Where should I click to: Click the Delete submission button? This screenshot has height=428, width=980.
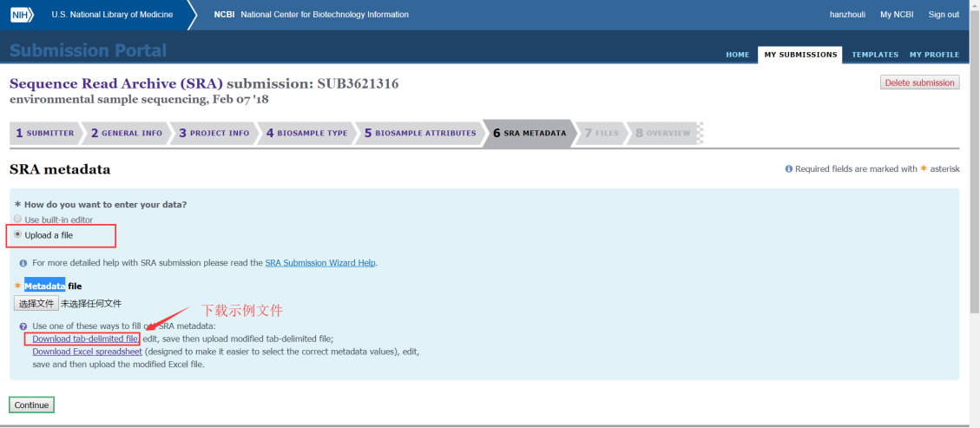click(x=919, y=82)
